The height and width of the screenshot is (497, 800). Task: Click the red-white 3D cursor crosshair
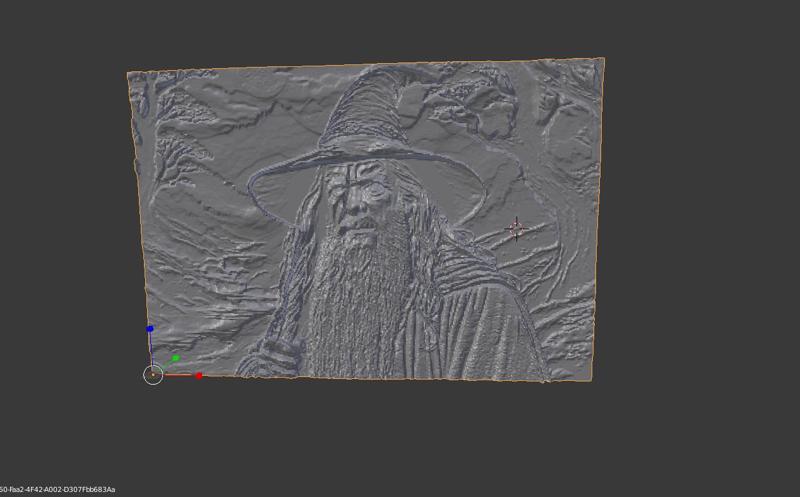click(516, 229)
